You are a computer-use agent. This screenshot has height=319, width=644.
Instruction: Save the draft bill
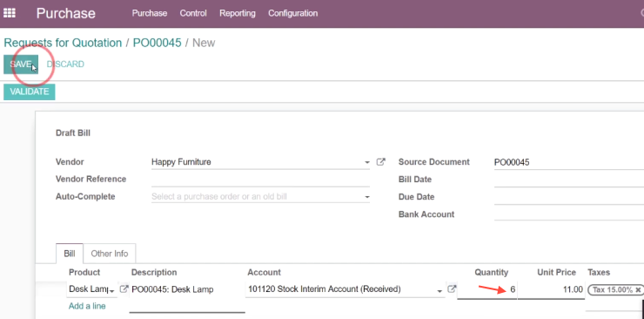(21, 64)
